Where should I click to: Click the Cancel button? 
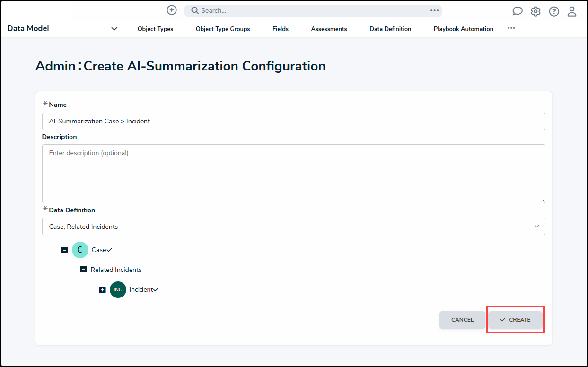[462, 320]
